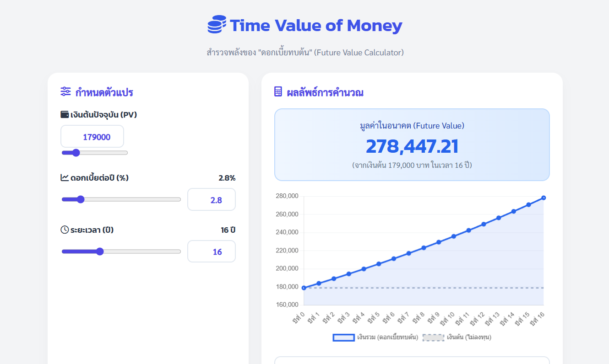
Task: Click the wallet principal icon
Action: 65,114
